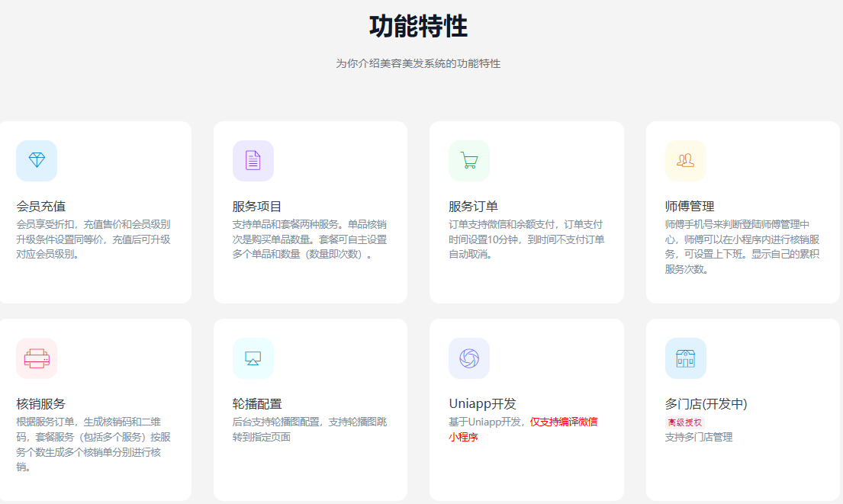Screen dimensions: 843x504
Task: Click the subtitle 为你介绍美容美发系统的功能特性
Action: [418, 63]
